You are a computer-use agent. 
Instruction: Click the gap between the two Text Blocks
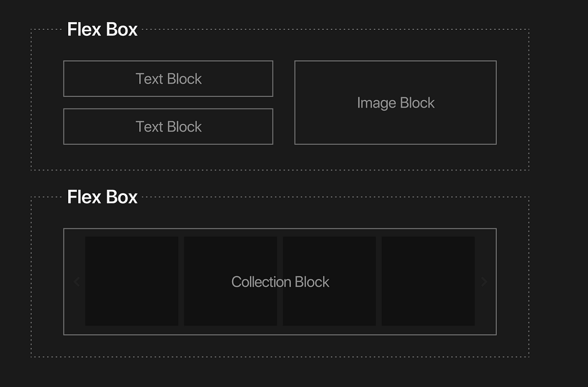(168, 103)
